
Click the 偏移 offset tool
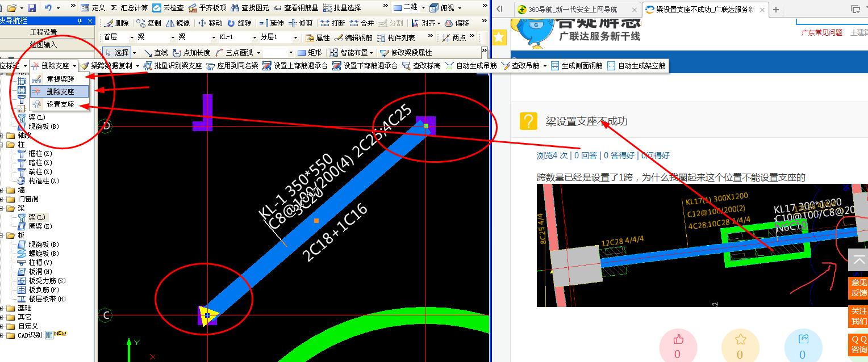point(457,23)
